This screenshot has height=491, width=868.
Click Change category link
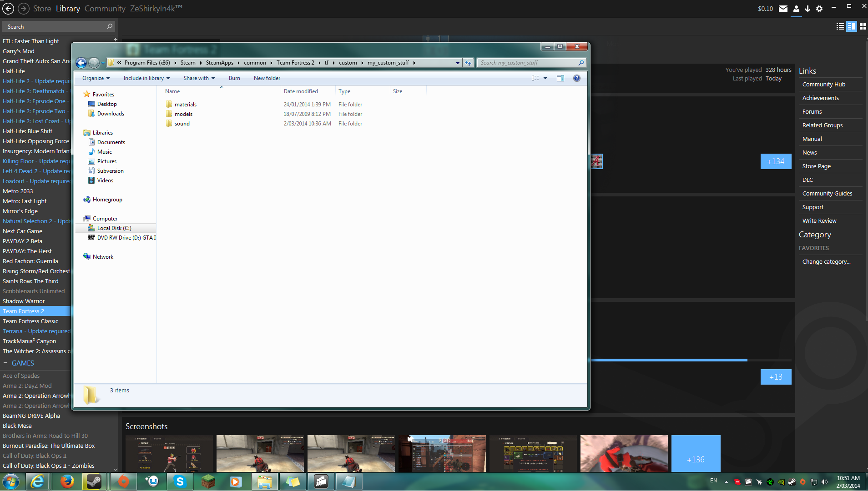click(x=826, y=262)
